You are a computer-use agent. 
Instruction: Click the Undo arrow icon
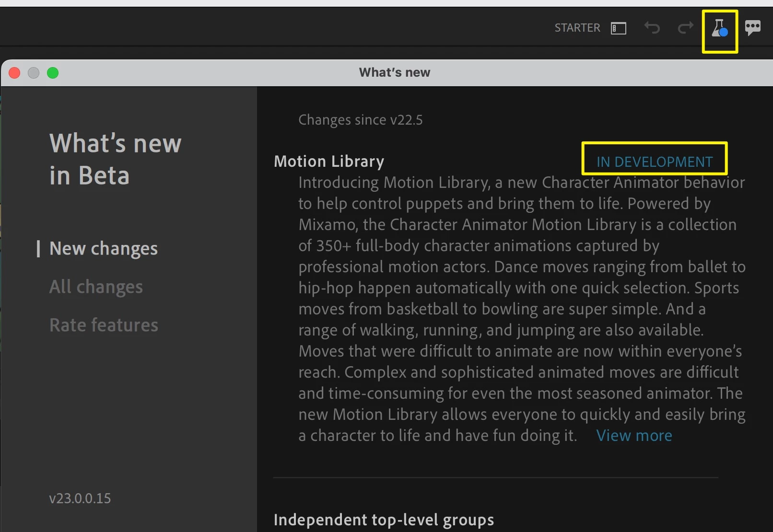tap(652, 28)
